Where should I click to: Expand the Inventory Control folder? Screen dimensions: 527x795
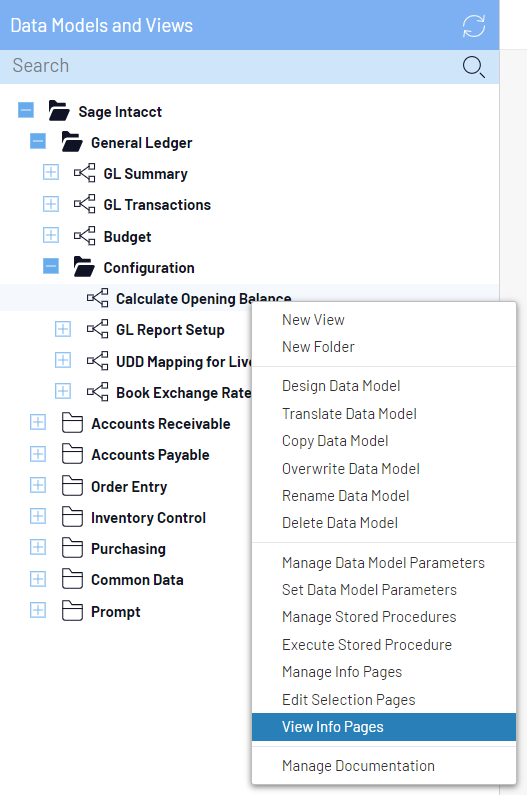click(38, 517)
